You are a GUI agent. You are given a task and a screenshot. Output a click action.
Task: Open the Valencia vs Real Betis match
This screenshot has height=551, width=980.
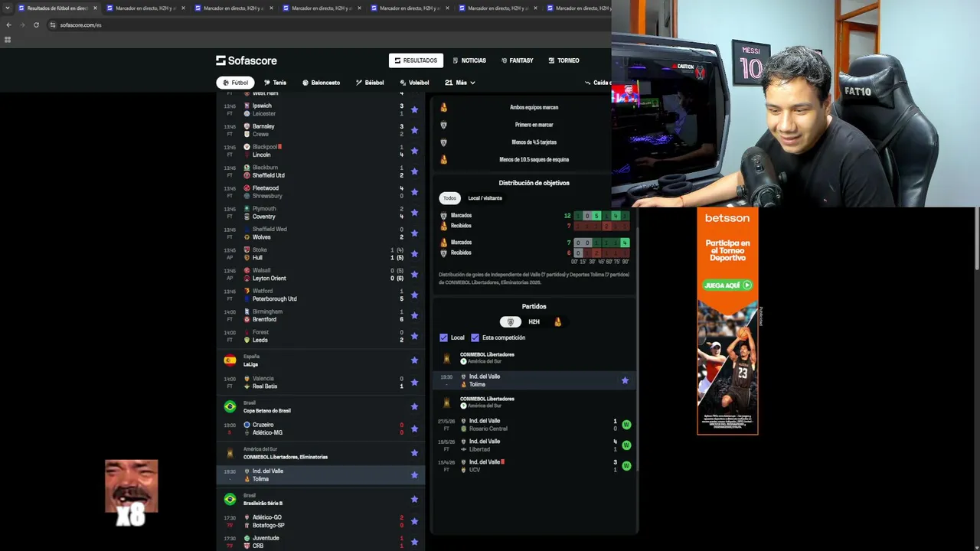point(321,383)
